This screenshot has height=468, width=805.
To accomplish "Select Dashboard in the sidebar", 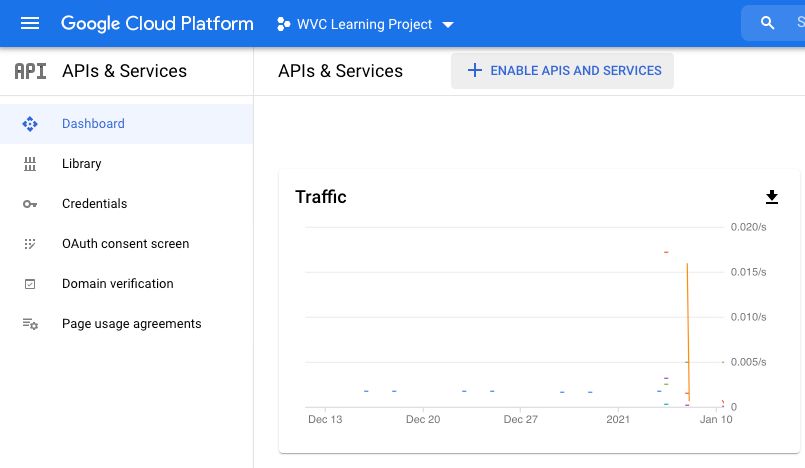I will pyautogui.click(x=126, y=124).
